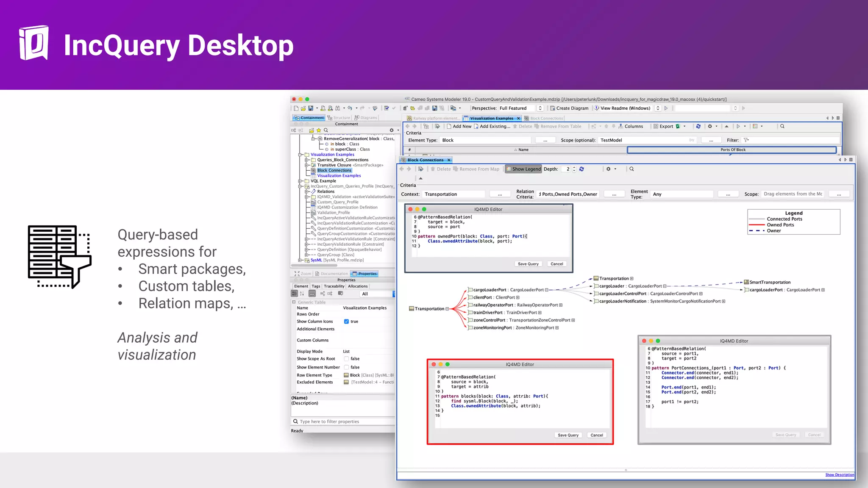
Task: Click the Row Element Type Block icon
Action: click(x=346, y=375)
